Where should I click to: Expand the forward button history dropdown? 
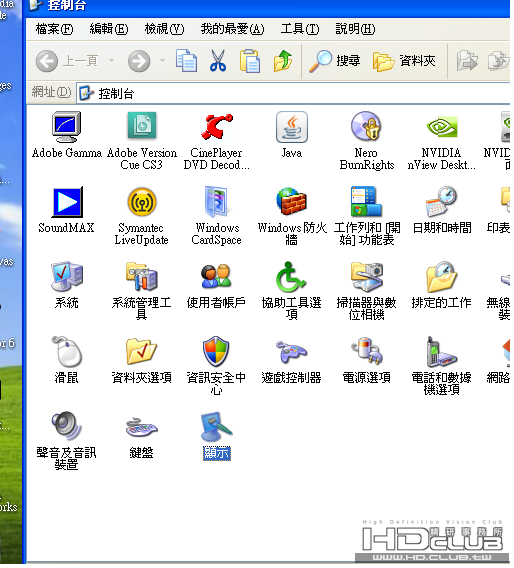[163, 60]
